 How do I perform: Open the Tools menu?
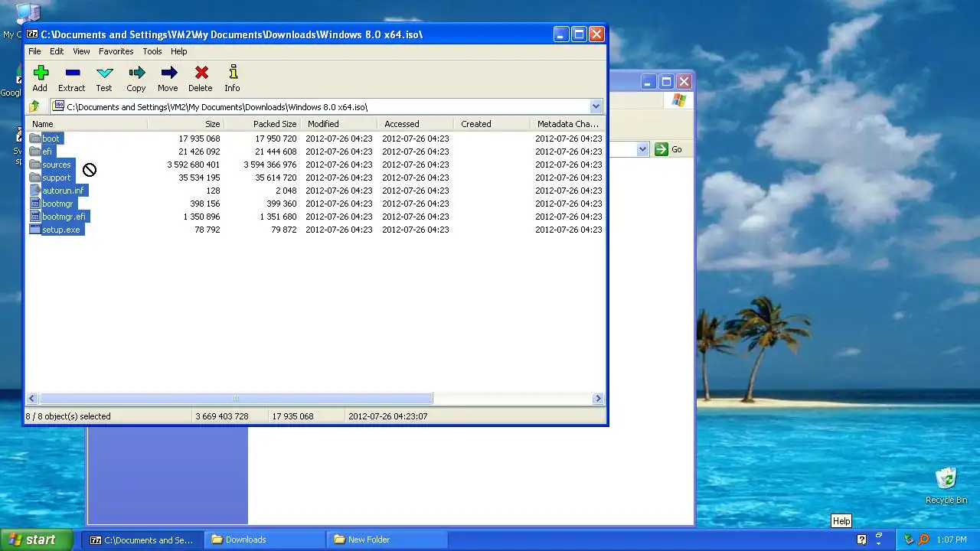152,51
